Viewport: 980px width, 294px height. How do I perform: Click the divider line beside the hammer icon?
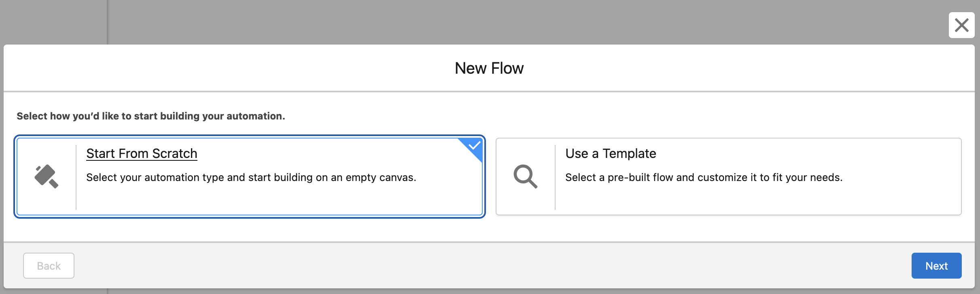click(76, 177)
